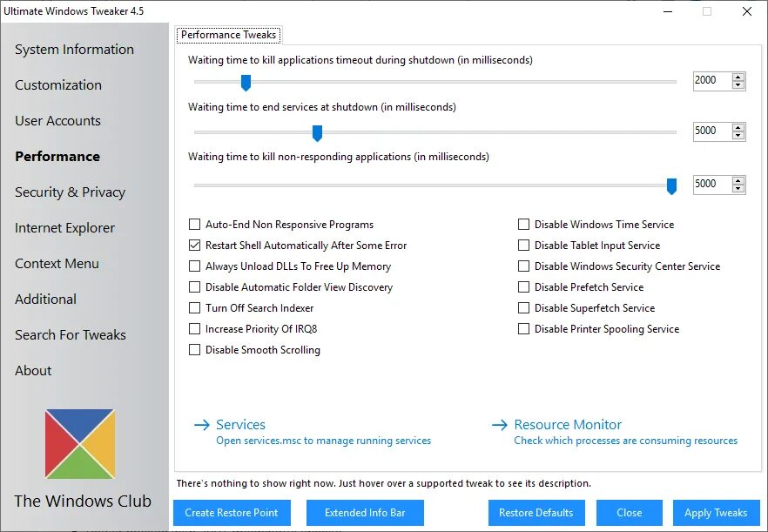The image size is (768, 532).
Task: Increase the services shutdown wait value
Action: click(738, 127)
